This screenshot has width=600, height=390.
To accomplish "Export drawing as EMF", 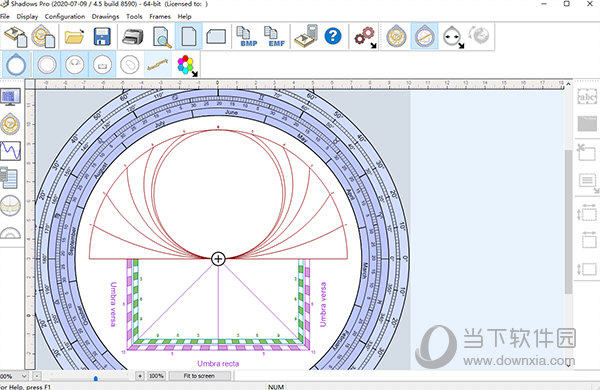I will (x=274, y=36).
